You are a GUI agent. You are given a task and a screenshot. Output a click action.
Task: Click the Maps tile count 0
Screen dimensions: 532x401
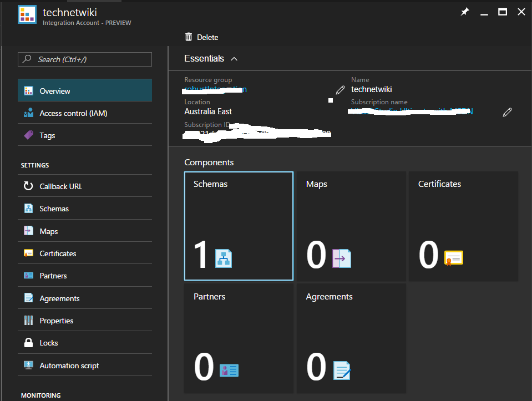click(316, 255)
